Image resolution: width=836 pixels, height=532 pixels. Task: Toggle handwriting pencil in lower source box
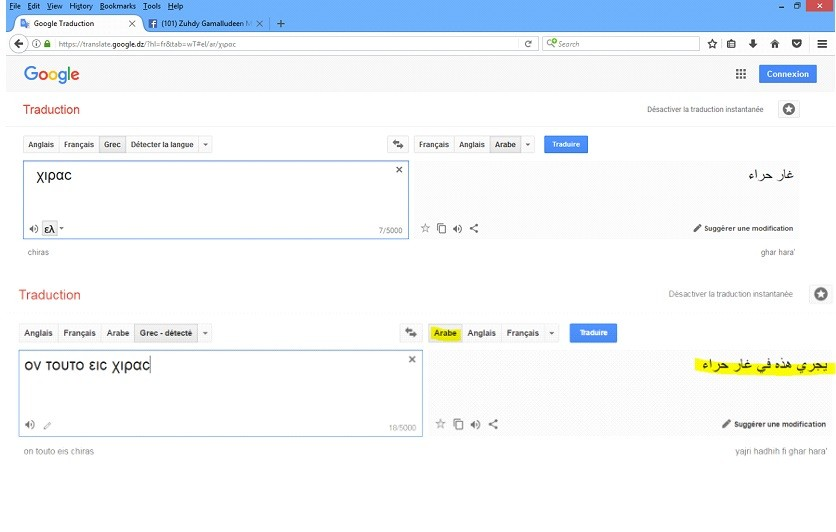[x=47, y=425]
